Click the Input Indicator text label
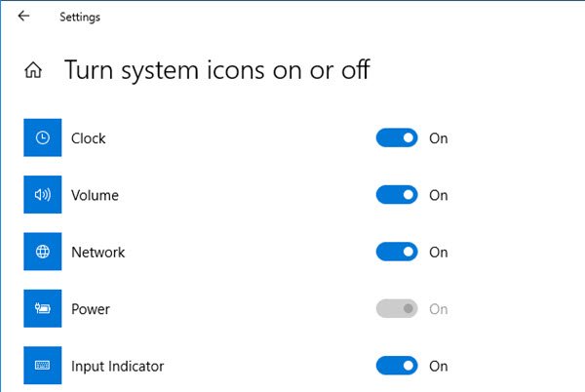Image resolution: width=585 pixels, height=392 pixels. coord(117,367)
